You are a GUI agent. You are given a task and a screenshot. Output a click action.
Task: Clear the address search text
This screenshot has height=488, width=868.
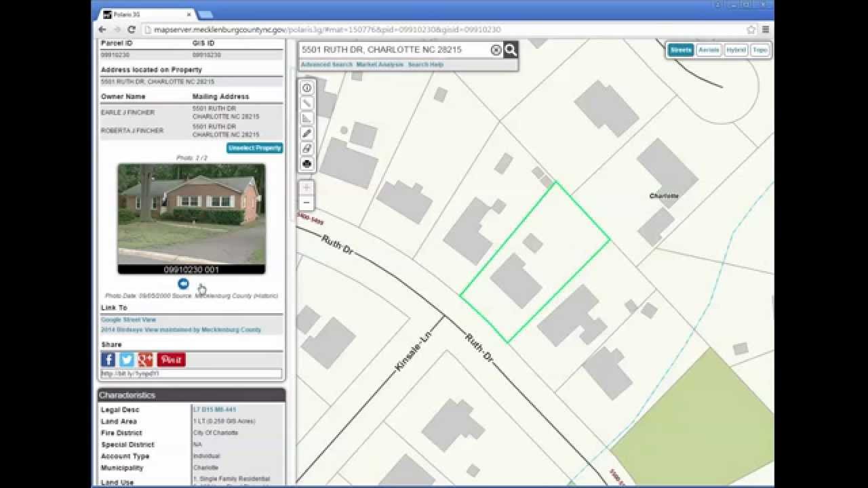(x=496, y=50)
